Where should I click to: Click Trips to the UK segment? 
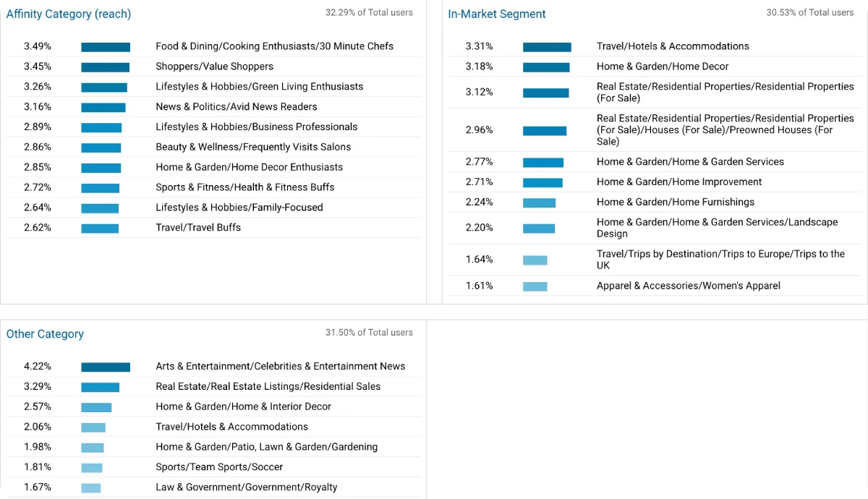pyautogui.click(x=720, y=260)
